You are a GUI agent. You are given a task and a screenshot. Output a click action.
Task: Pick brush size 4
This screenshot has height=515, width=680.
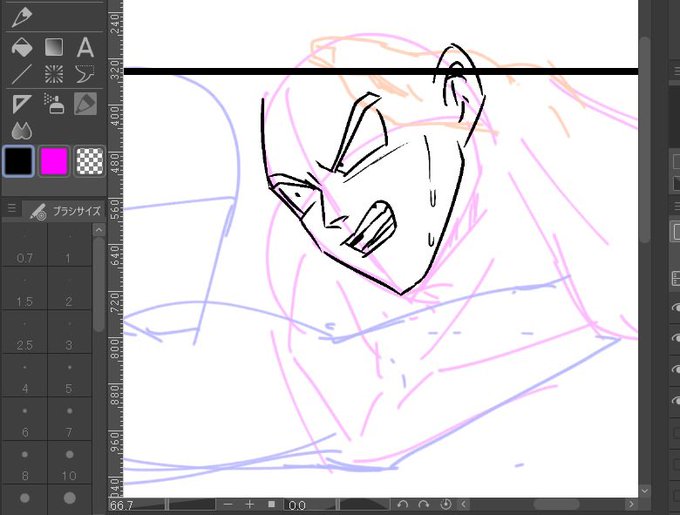tap(25, 375)
